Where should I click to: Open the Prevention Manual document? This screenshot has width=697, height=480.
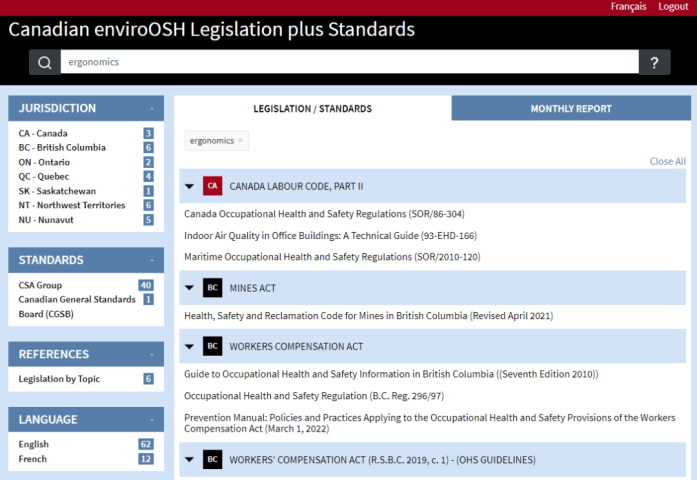(429, 423)
